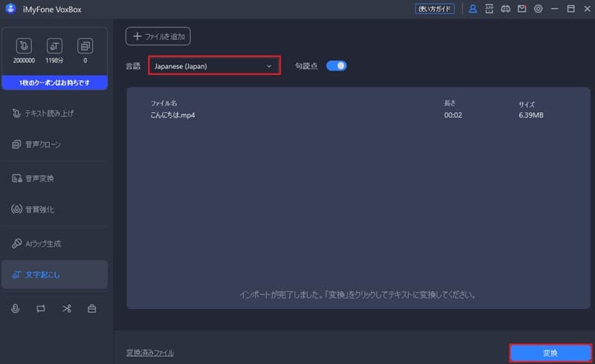Open the Discord community icon
595x364 pixels.
click(506, 9)
